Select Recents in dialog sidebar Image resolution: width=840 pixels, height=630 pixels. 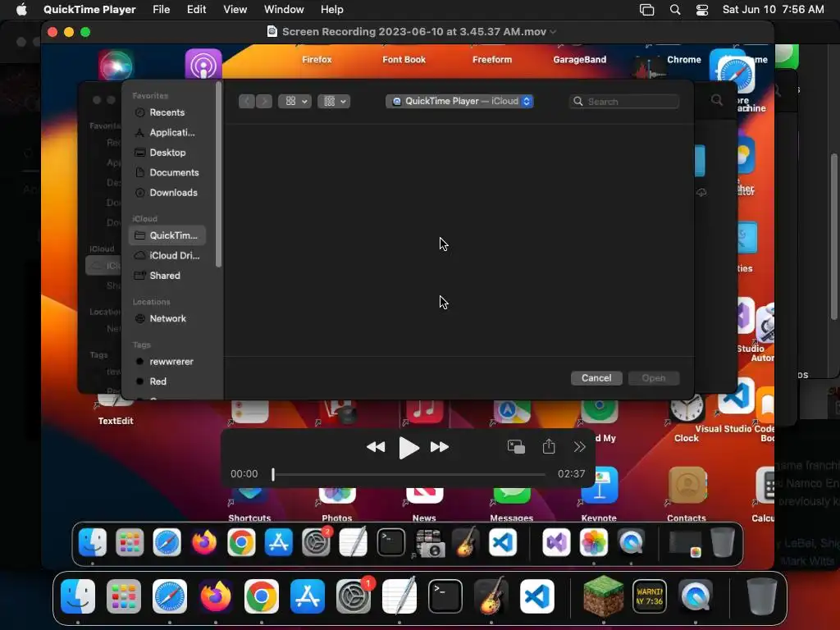[x=167, y=112]
